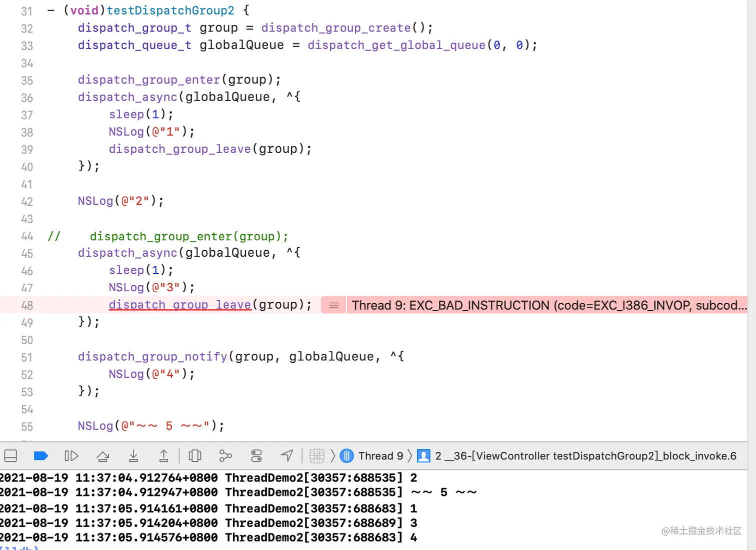Click dispatch_group_enter(group) on line 35

pyautogui.click(x=179, y=80)
